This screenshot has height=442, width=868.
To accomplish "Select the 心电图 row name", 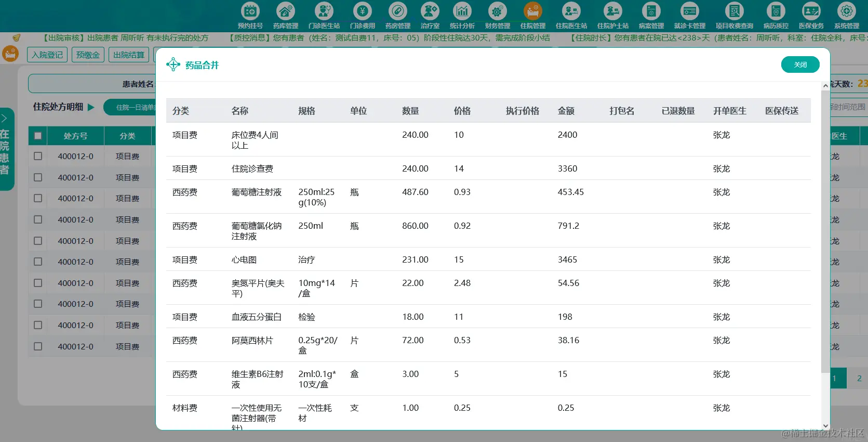I will coord(244,259).
